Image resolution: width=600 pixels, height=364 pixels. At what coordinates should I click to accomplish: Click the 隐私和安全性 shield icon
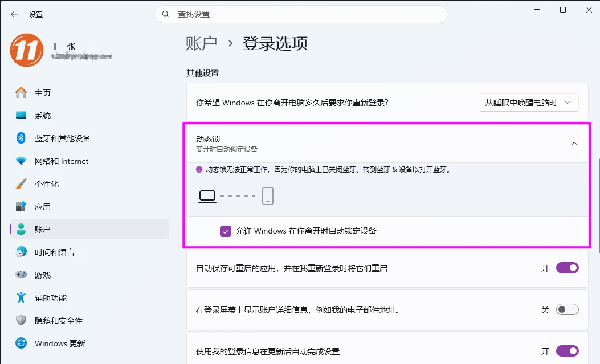click(x=21, y=320)
